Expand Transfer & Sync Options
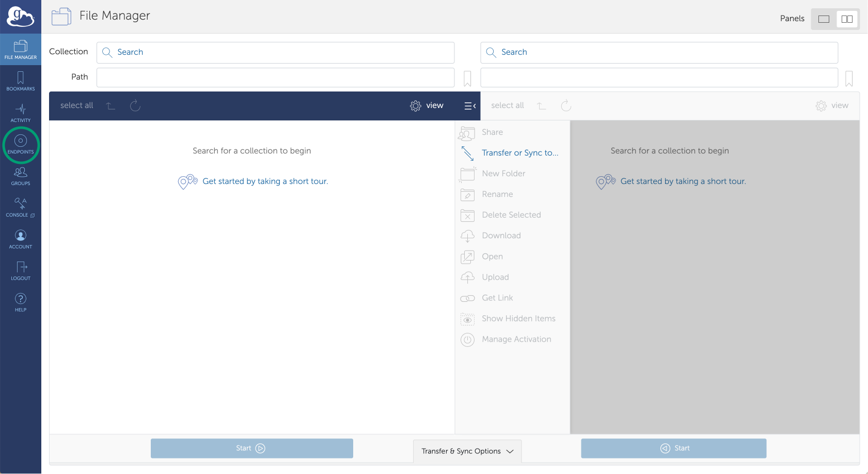 (467, 451)
